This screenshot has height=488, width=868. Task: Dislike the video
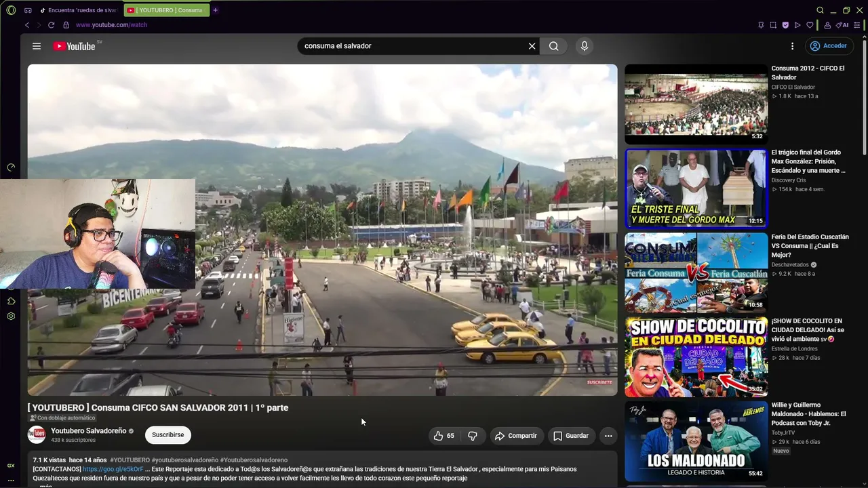coord(473,436)
